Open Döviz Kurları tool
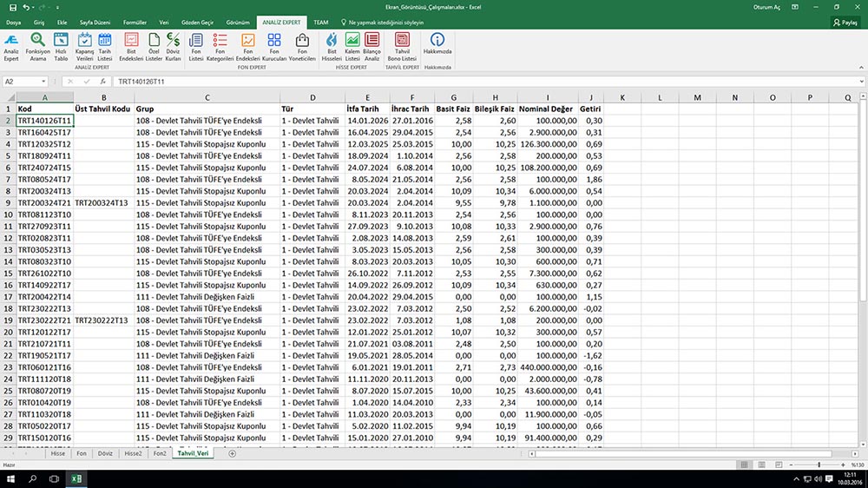The height and width of the screenshot is (488, 868). tap(174, 47)
